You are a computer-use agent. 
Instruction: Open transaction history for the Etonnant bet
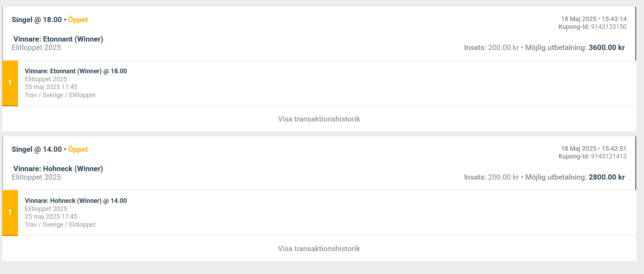pyautogui.click(x=319, y=119)
